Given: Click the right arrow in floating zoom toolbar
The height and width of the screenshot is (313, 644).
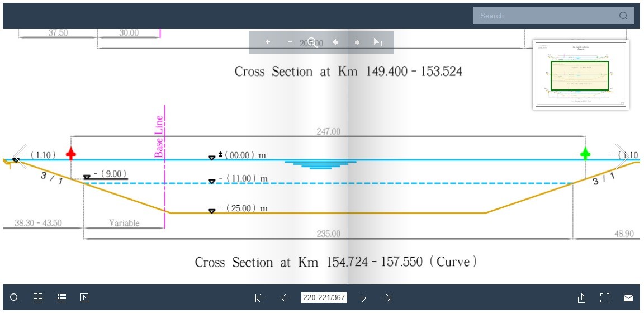Looking at the screenshot, I should (x=357, y=42).
